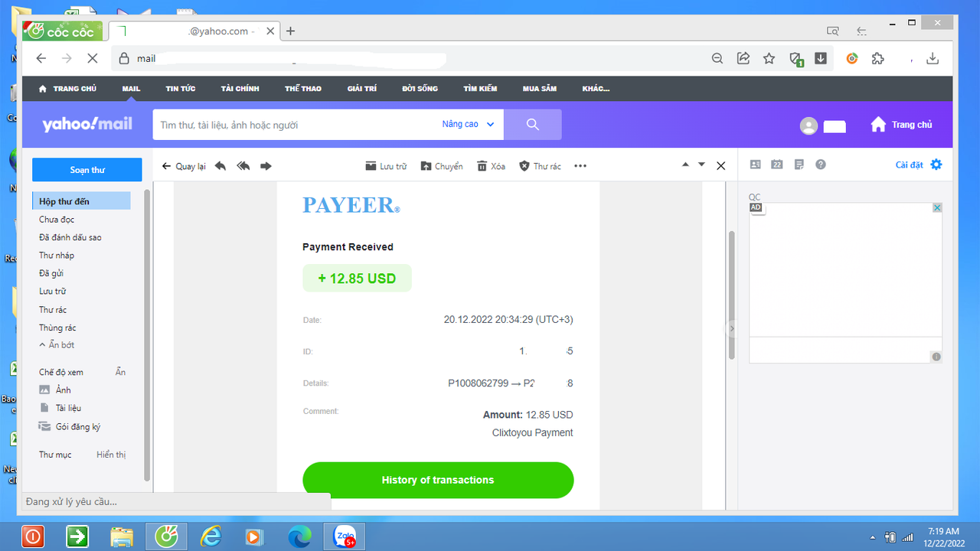Open the extensions puzzle icon
The height and width of the screenshot is (551, 980).
pyautogui.click(x=878, y=59)
